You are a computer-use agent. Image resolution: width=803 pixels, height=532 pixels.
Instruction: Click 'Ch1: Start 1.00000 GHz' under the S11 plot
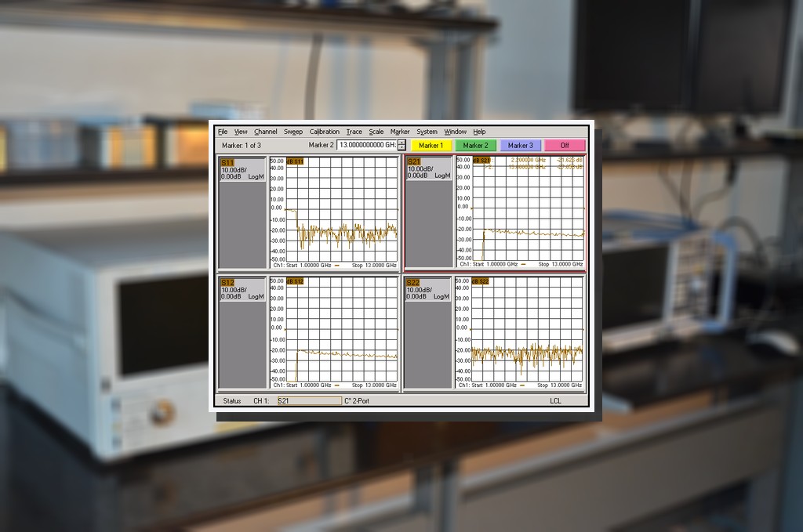[302, 266]
